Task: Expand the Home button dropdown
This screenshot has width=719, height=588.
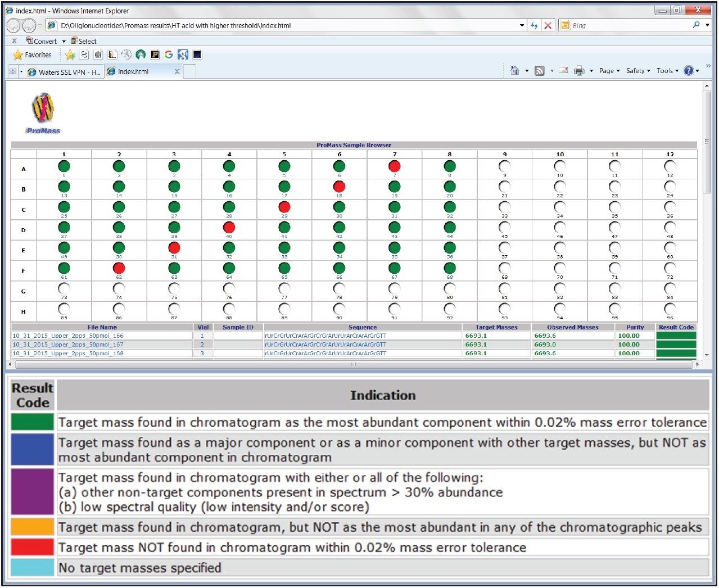Action: click(x=527, y=71)
